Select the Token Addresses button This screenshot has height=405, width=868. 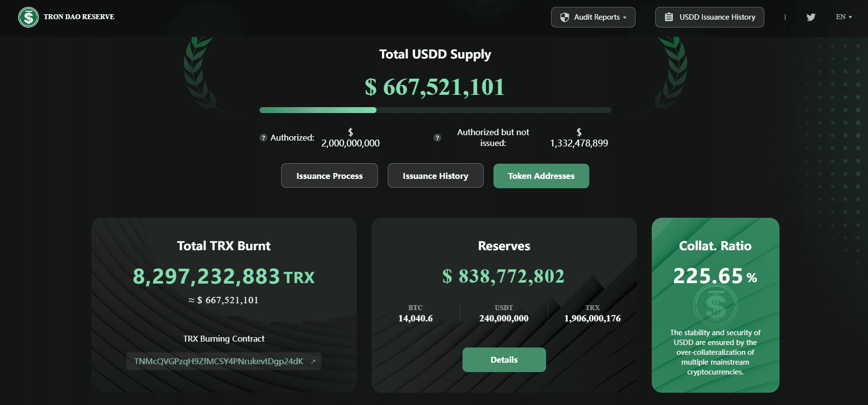click(x=541, y=175)
